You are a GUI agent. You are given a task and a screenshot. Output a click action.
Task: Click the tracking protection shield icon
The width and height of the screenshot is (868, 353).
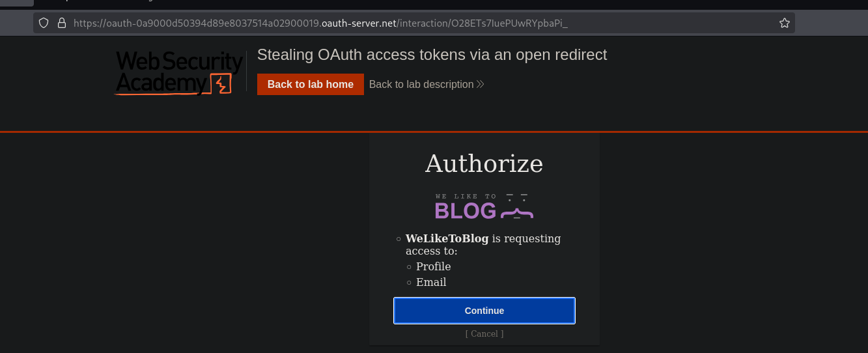tap(44, 23)
